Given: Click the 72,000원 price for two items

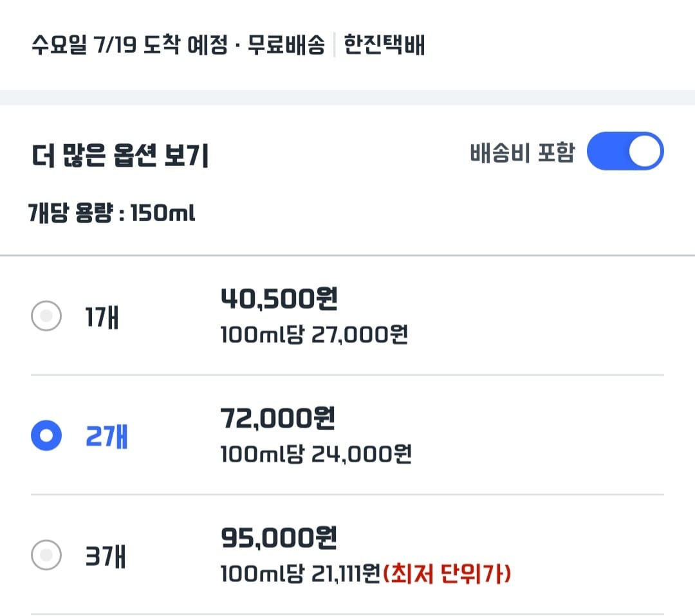Looking at the screenshot, I should (279, 419).
